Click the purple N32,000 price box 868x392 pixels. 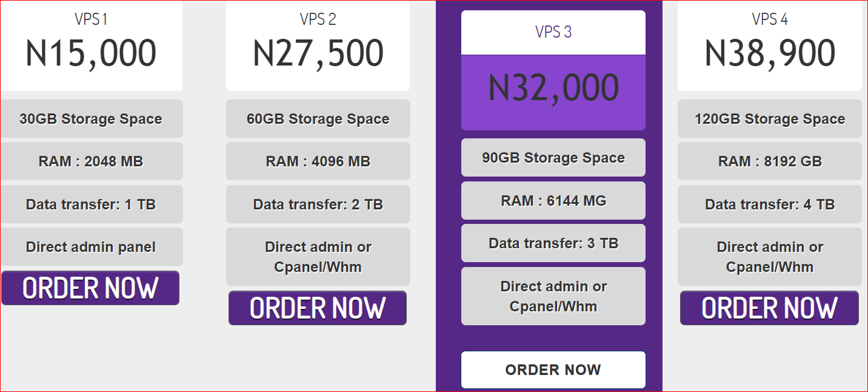553,92
